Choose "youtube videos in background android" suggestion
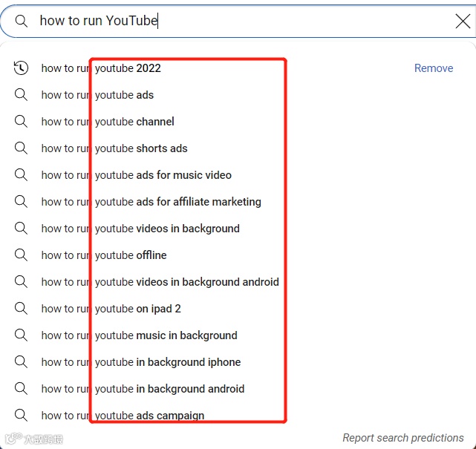Viewport: 476px width, 449px height. tap(187, 282)
